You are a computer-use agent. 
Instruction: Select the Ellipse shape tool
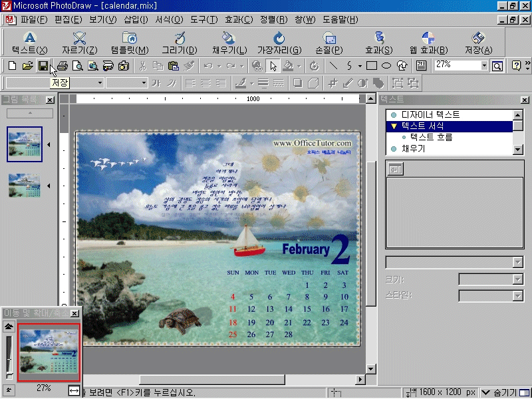386,65
